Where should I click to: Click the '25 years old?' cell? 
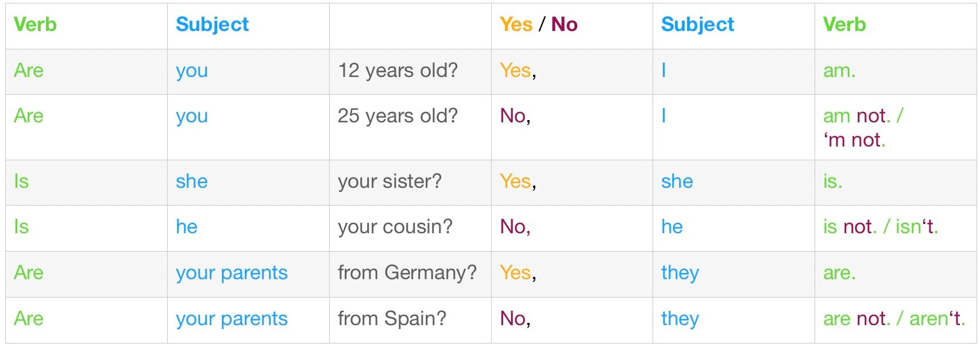click(x=398, y=116)
